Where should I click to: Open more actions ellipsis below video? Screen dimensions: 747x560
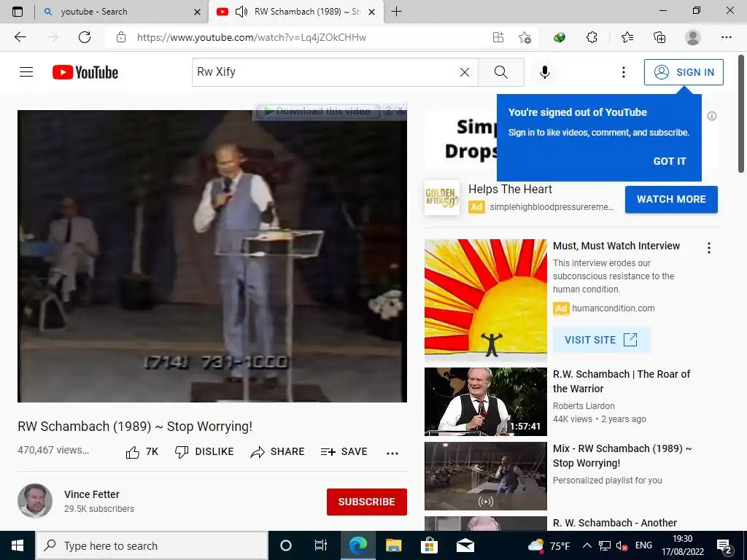point(392,453)
